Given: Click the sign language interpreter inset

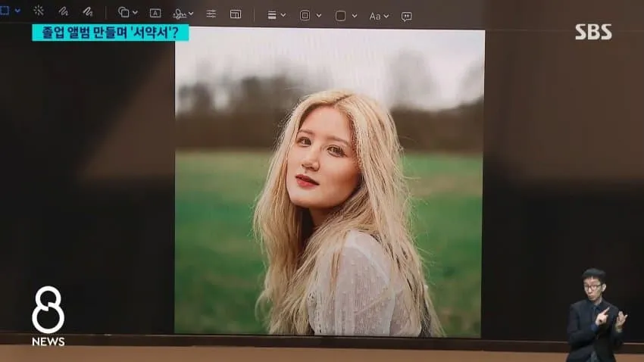Looking at the screenshot, I should pyautogui.click(x=596, y=315).
